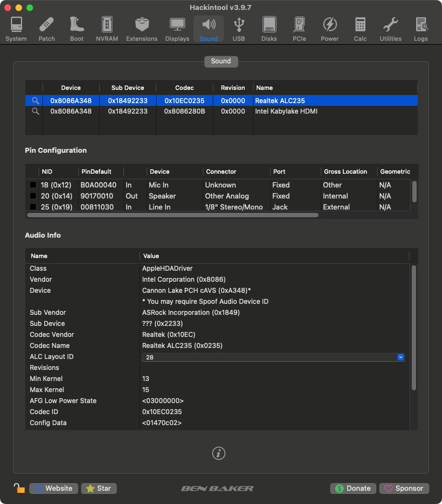Toggle the checkbox for NID 20 (0x14)
This screenshot has width=442, height=504.
[33, 196]
